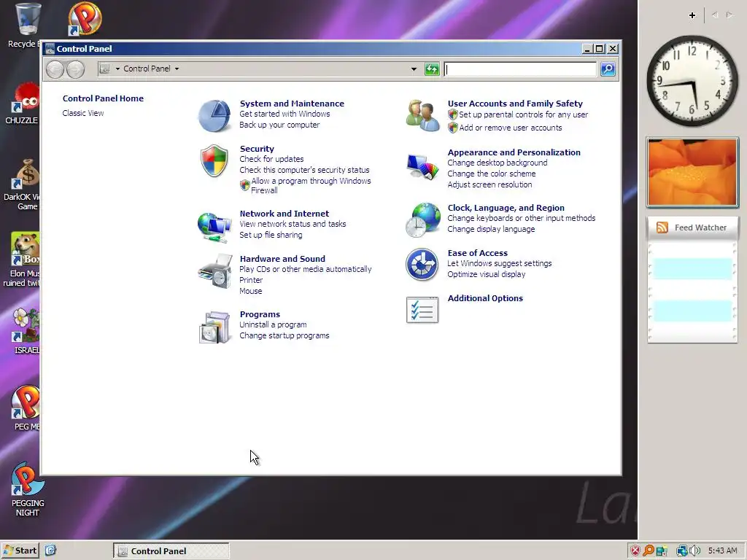Open the System and Maintenance pie chart icon
The height and width of the screenshot is (560, 747).
click(214, 116)
